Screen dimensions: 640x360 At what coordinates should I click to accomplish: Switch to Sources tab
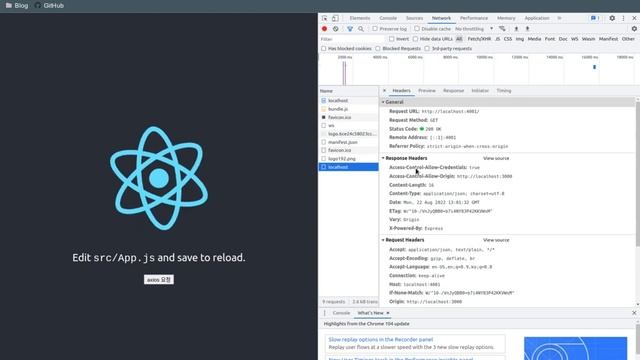(x=414, y=18)
